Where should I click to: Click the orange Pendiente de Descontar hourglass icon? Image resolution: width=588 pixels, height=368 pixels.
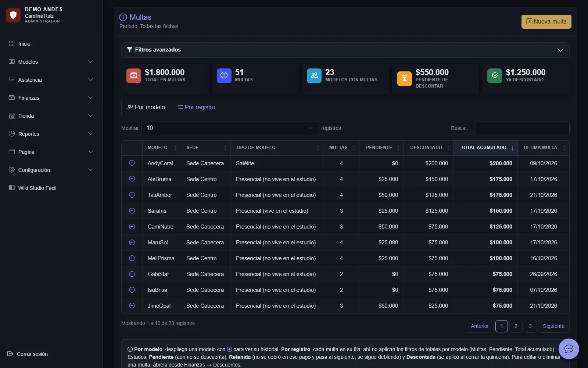pos(404,79)
